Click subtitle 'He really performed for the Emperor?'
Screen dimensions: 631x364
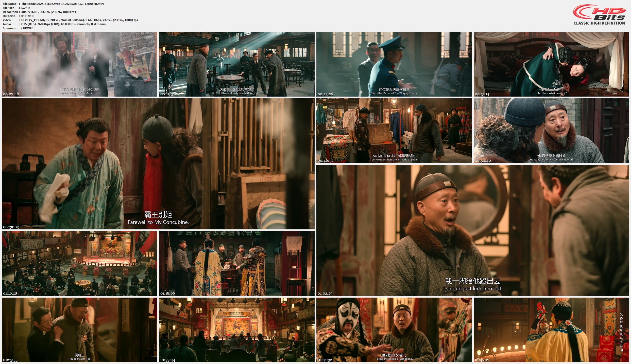click(x=551, y=160)
